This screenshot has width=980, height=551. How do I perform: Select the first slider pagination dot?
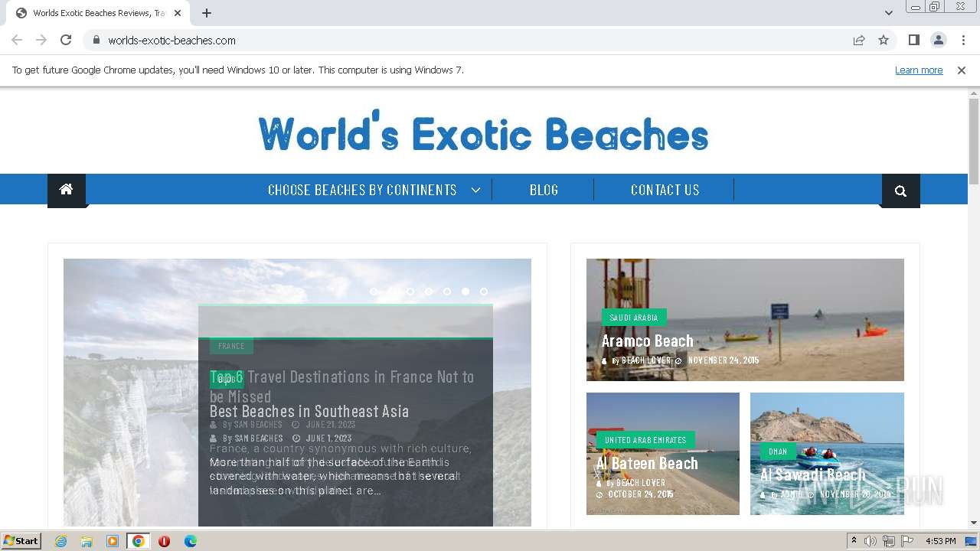pos(374,292)
